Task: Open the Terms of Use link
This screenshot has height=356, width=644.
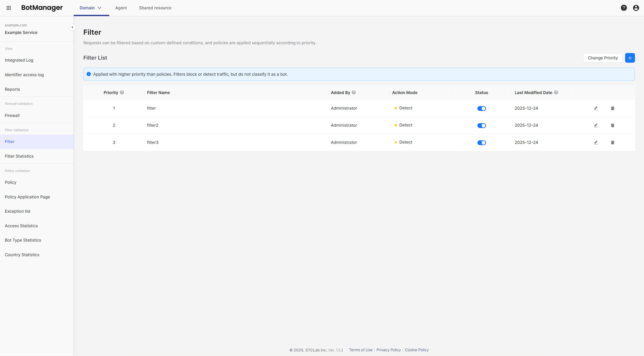Action: tap(361, 350)
